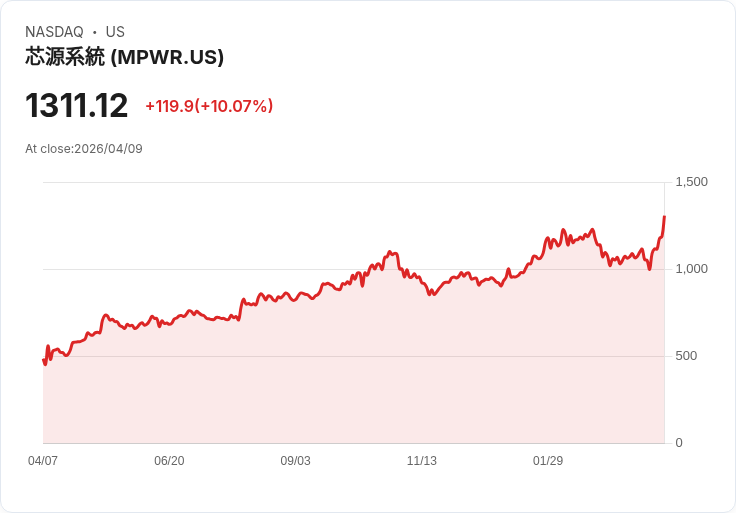
Task: Click the latest price peak on chart line
Action: pos(664,217)
